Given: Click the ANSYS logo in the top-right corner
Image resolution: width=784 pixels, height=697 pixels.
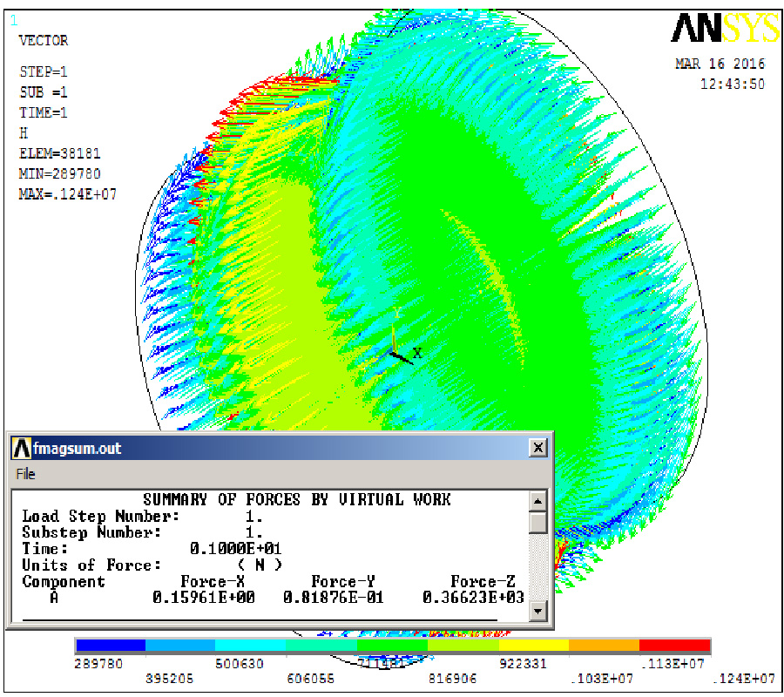Looking at the screenshot, I should 725,28.
